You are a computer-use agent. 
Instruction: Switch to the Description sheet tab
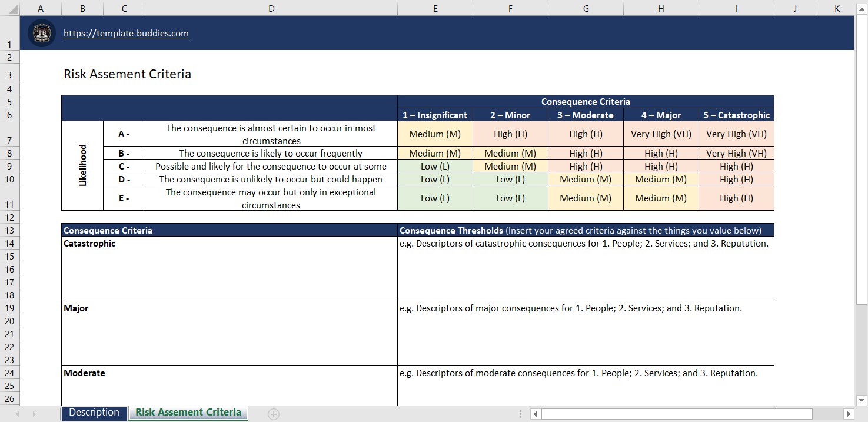pyautogui.click(x=94, y=413)
